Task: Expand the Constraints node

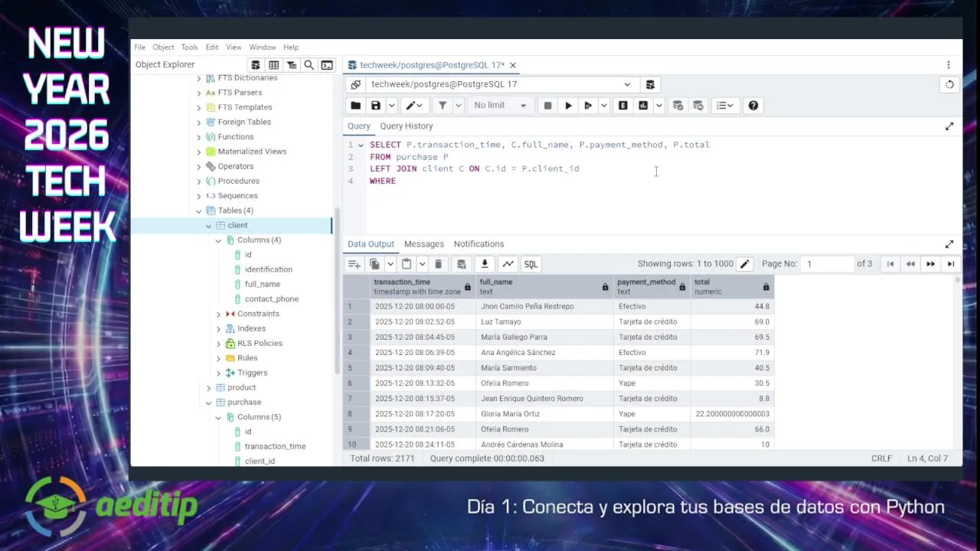Action: point(218,314)
